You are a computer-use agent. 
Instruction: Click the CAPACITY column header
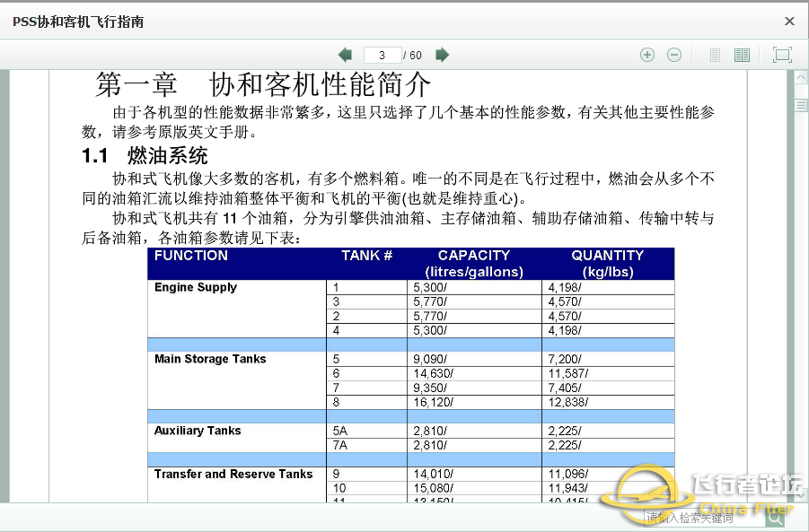474,256
